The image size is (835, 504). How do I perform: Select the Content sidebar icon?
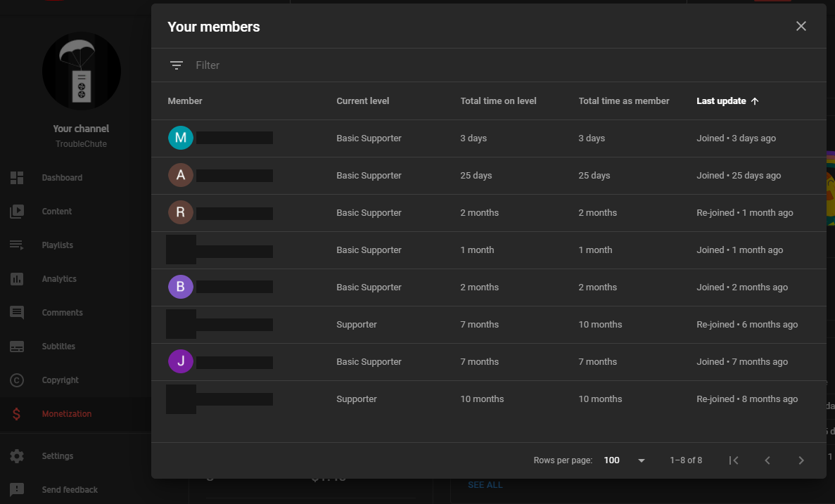[x=17, y=211]
